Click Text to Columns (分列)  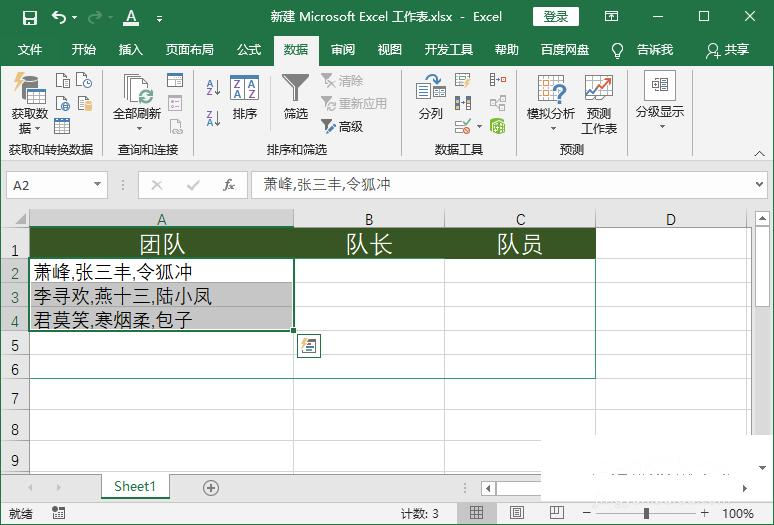coord(430,97)
